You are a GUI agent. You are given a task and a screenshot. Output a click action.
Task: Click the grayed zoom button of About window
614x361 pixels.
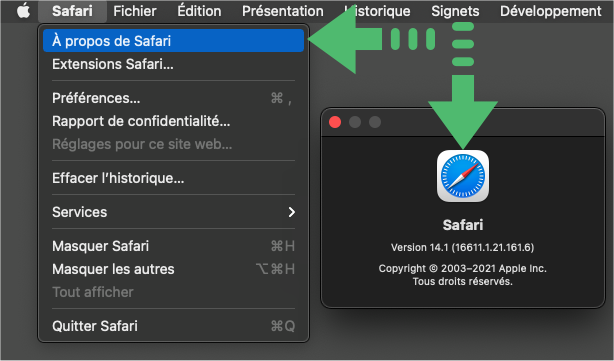(x=375, y=122)
